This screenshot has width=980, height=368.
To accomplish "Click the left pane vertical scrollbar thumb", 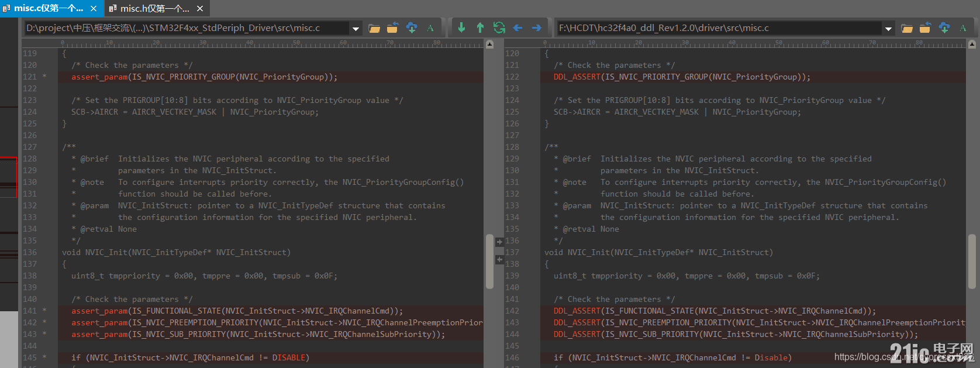I will click(x=489, y=262).
